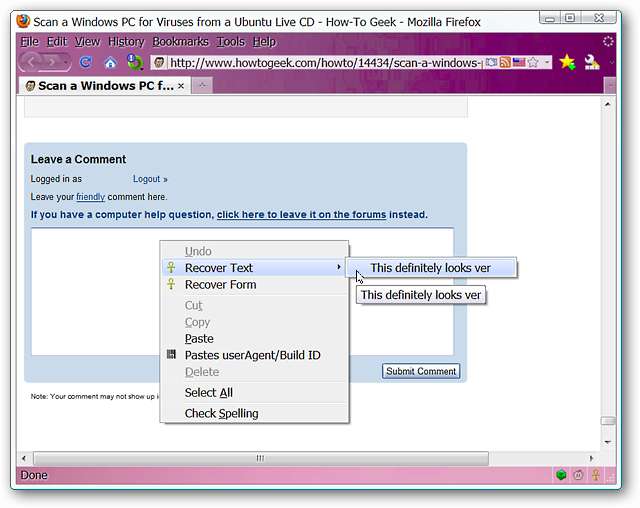The height and width of the screenshot is (508, 640).
Task: Close the 'Scan a Windows PC' tab
Action: [181, 86]
